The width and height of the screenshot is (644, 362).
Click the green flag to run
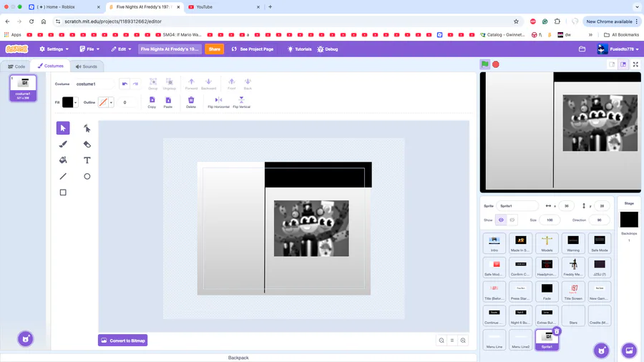click(x=485, y=64)
